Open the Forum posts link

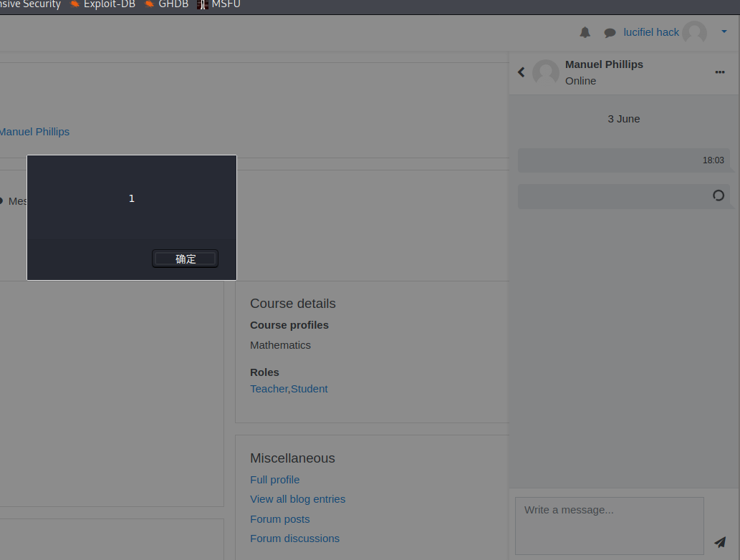[x=280, y=519]
